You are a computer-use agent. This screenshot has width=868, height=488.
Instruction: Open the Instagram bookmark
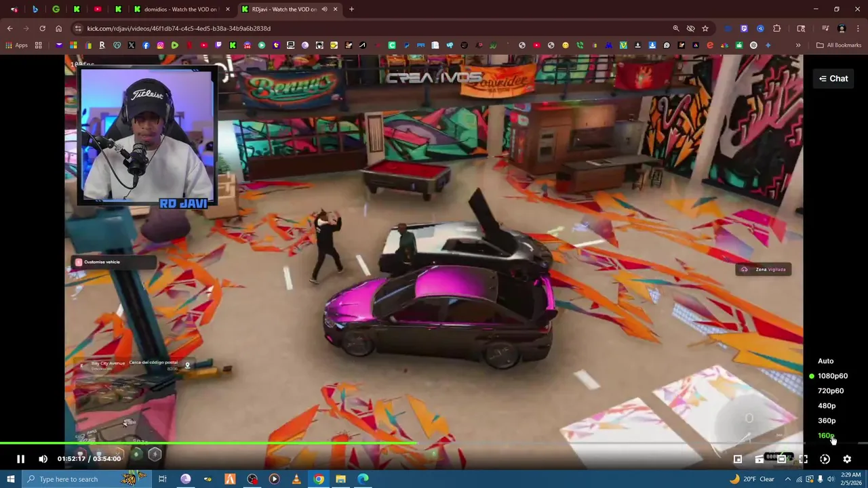160,45
